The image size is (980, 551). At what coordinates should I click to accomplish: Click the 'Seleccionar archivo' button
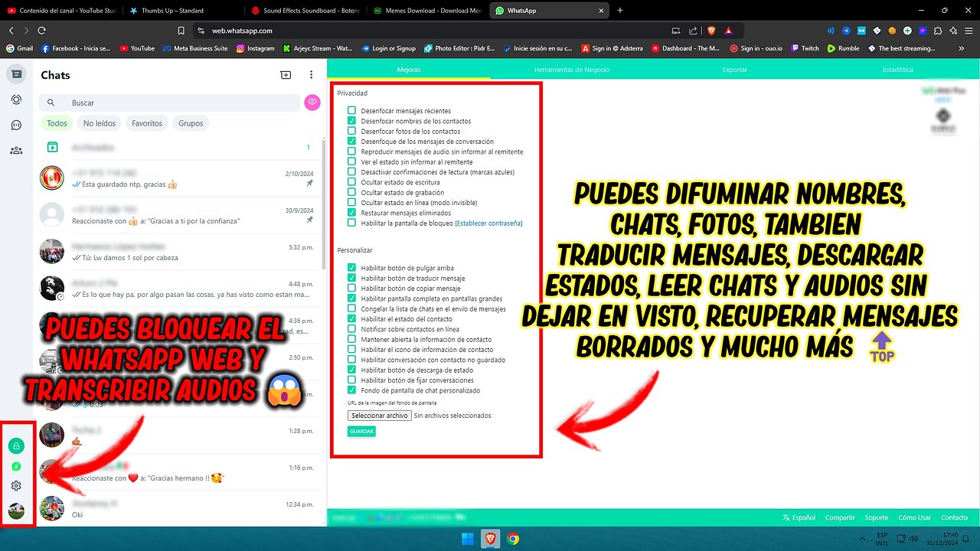pyautogui.click(x=379, y=416)
